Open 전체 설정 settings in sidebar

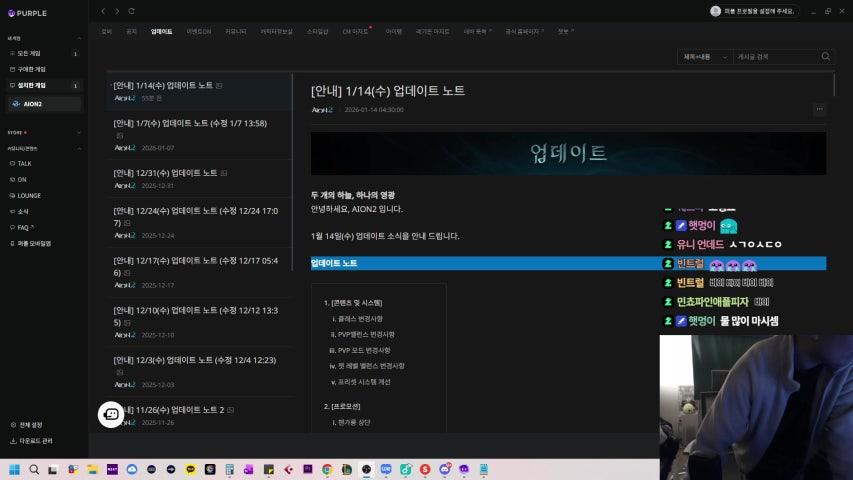[30, 424]
